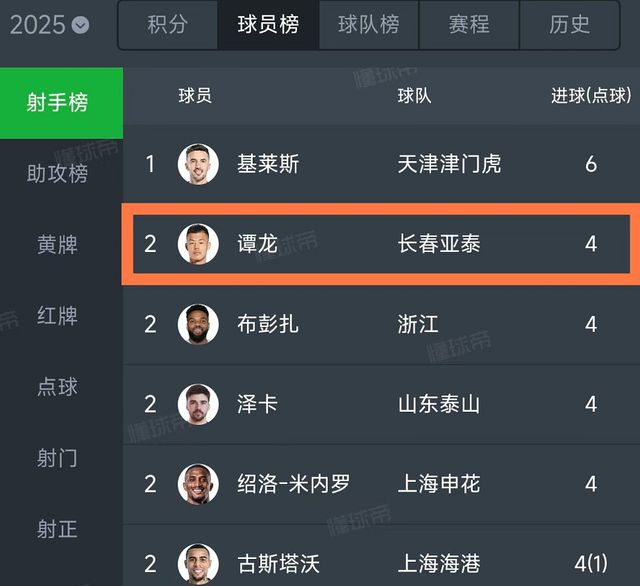Open the 2025 season dropdown
The image size is (640, 586).
pos(50,25)
